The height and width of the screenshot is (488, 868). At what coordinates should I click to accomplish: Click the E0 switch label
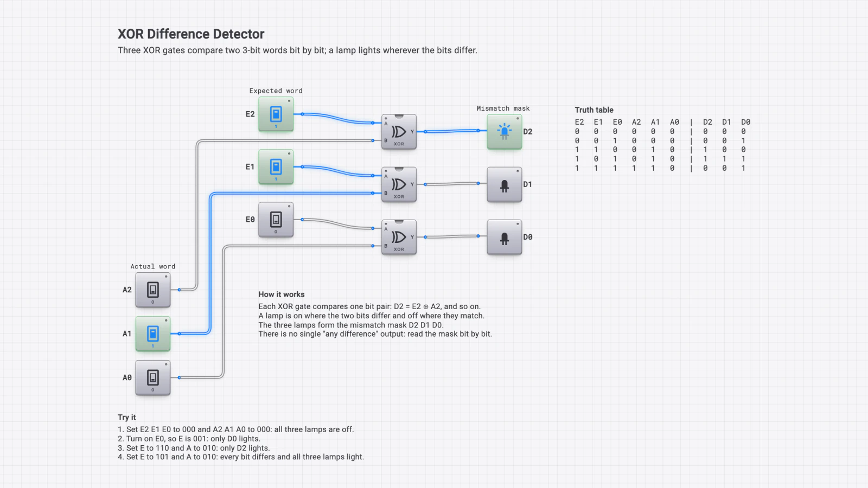[x=250, y=220]
